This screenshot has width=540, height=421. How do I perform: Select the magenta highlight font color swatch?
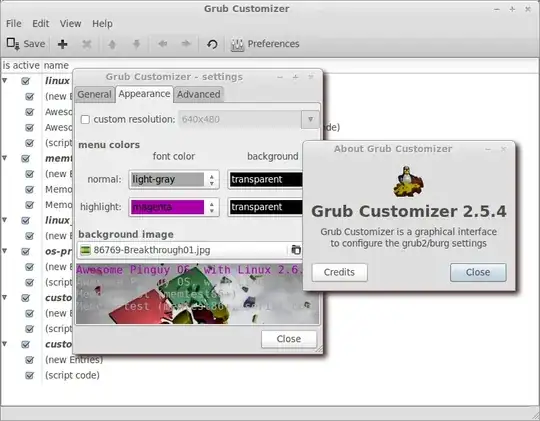tap(167, 207)
